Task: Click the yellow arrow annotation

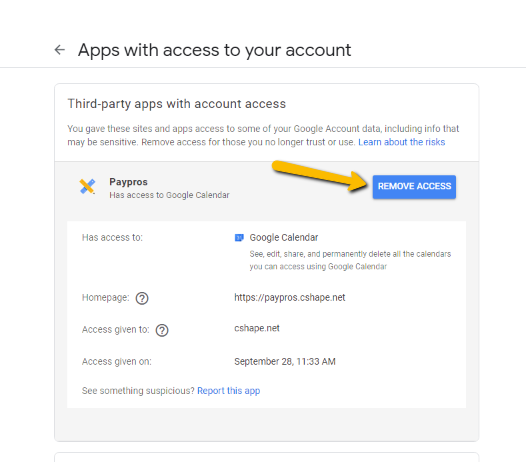Action: [x=319, y=176]
